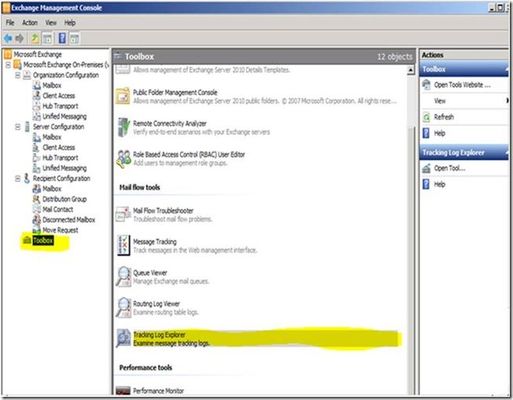Image resolution: width=513 pixels, height=400 pixels.
Task: Expand the View submenu arrow
Action: coord(507,100)
